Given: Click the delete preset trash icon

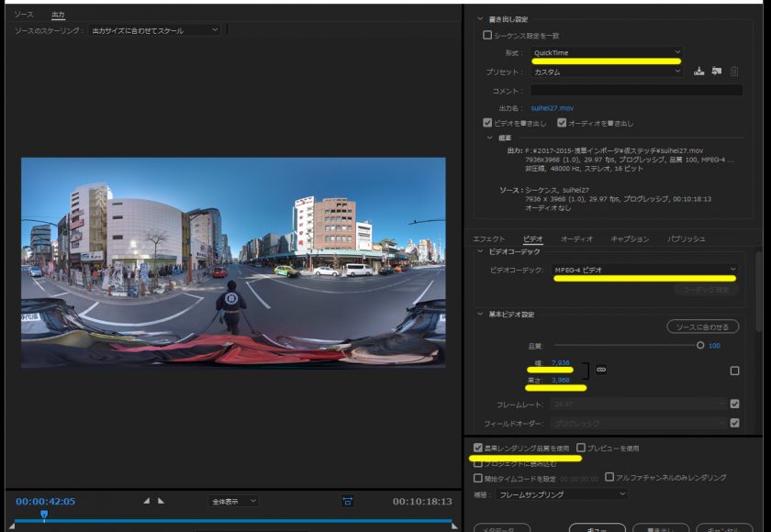Looking at the screenshot, I should click(x=734, y=72).
